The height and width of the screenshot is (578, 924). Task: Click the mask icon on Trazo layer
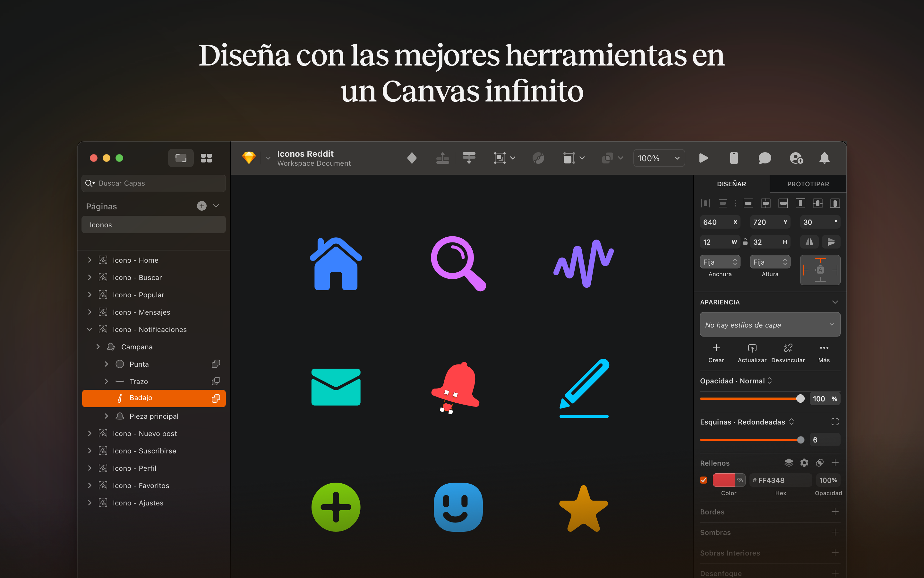[x=216, y=381]
